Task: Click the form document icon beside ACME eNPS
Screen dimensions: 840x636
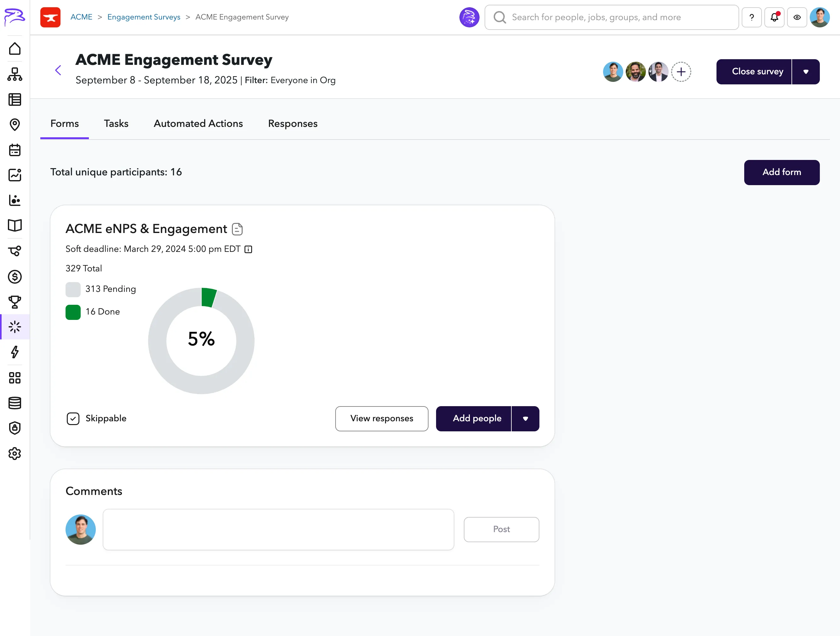Action: tap(237, 229)
